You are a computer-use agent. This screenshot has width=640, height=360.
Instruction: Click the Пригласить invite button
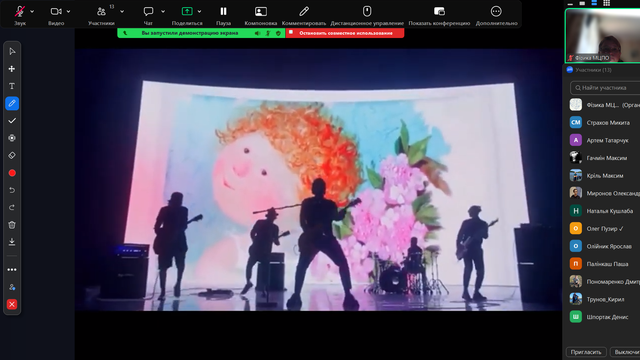pos(586,352)
